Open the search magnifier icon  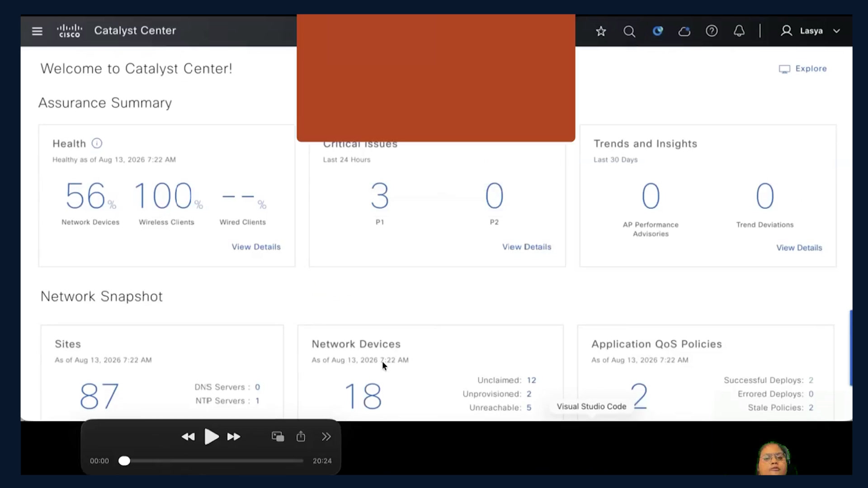[x=629, y=31]
